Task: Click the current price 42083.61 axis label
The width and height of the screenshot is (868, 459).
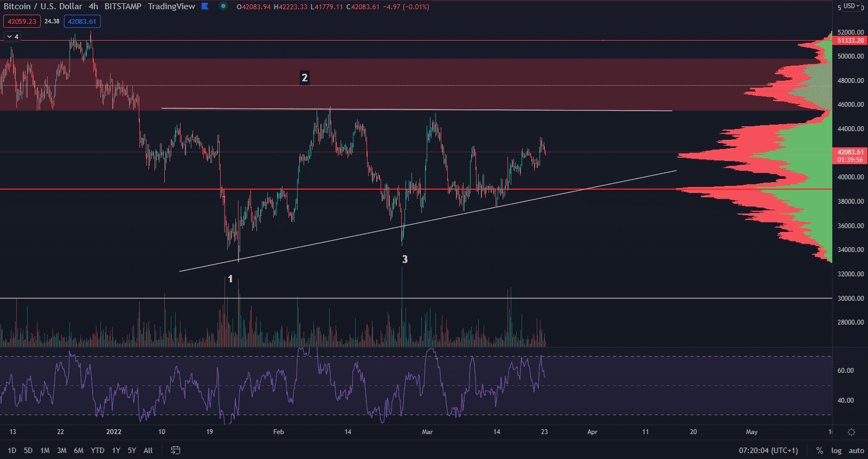Action: click(850, 153)
